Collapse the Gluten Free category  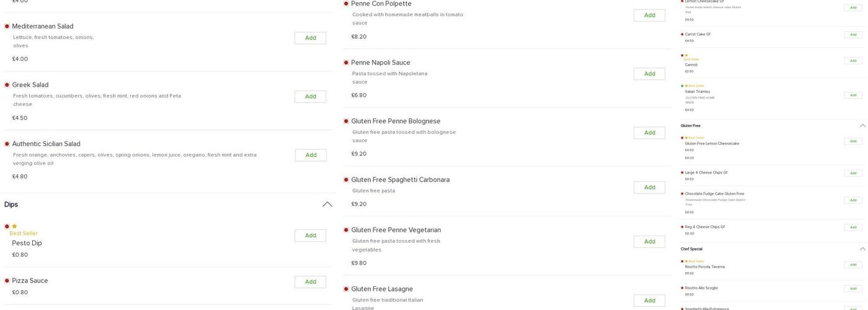[862, 126]
